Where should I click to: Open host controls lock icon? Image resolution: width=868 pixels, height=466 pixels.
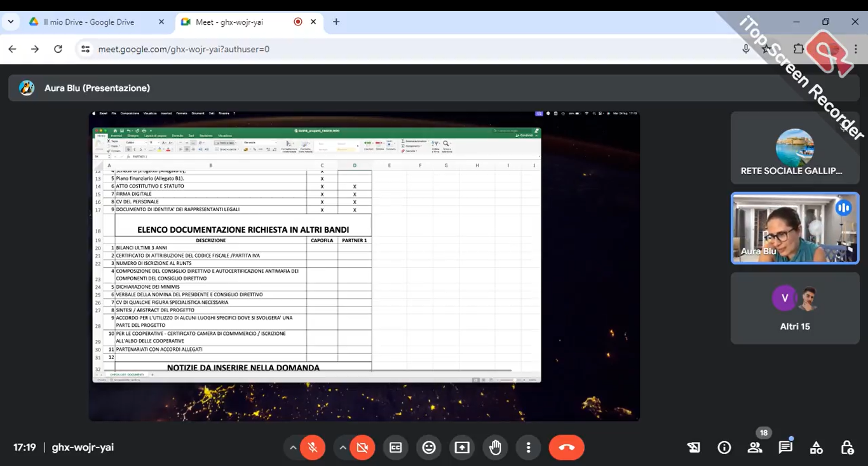pos(847,448)
